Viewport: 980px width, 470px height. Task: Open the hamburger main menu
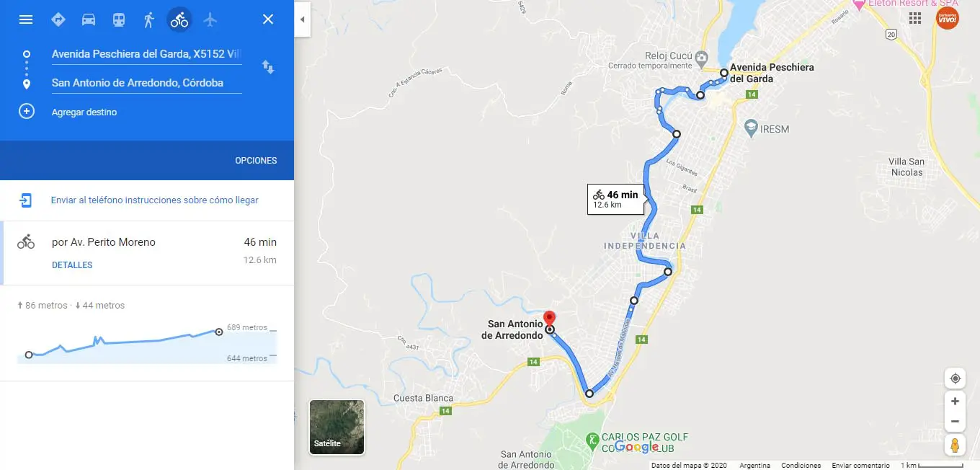pyautogui.click(x=26, y=19)
